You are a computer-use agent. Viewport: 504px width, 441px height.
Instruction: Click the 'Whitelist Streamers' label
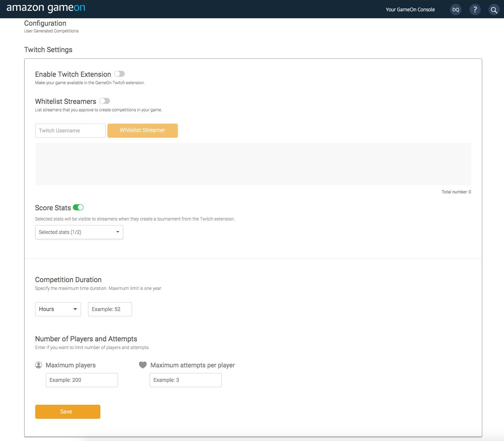click(x=66, y=101)
